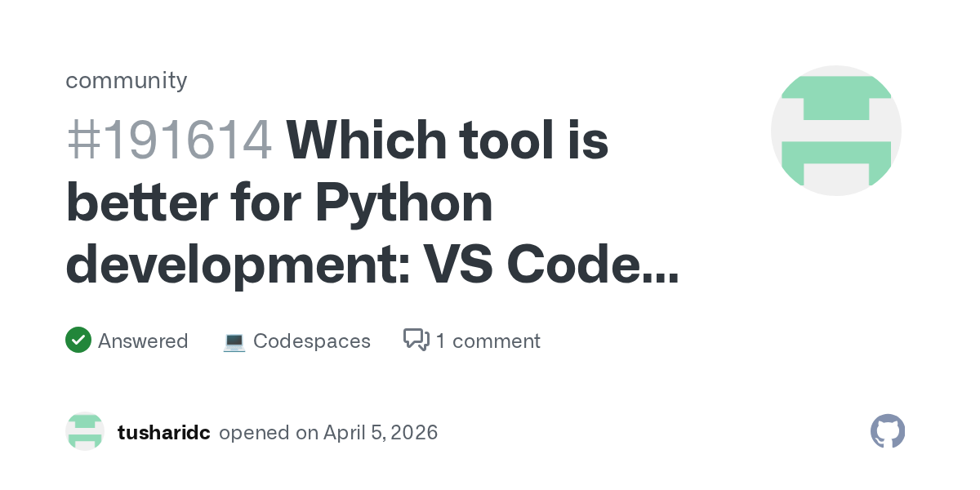Open the tusharidc username profile
Screen dimensions: 980x490
163,433
